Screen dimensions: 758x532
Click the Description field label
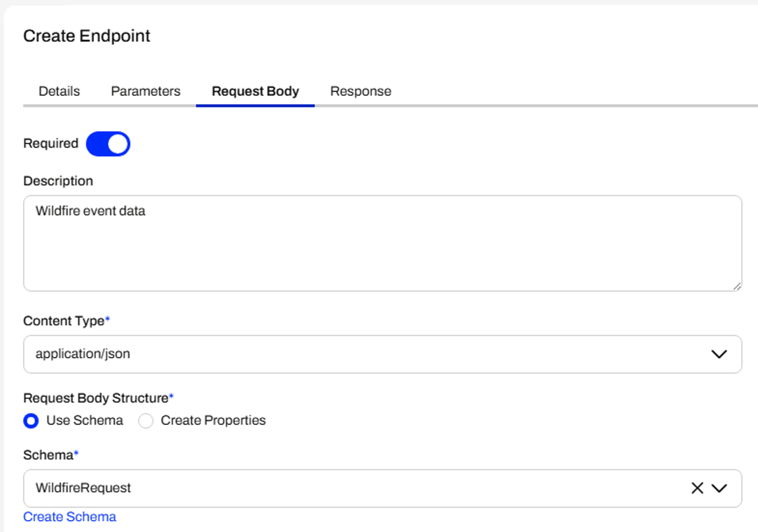(58, 181)
